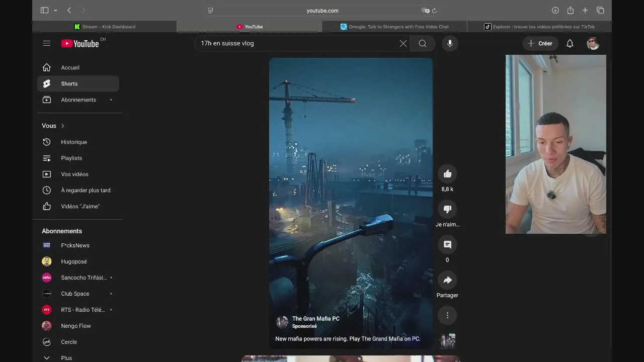Image resolution: width=644 pixels, height=362 pixels.
Task: Open a new Safari tab
Action: point(585,10)
